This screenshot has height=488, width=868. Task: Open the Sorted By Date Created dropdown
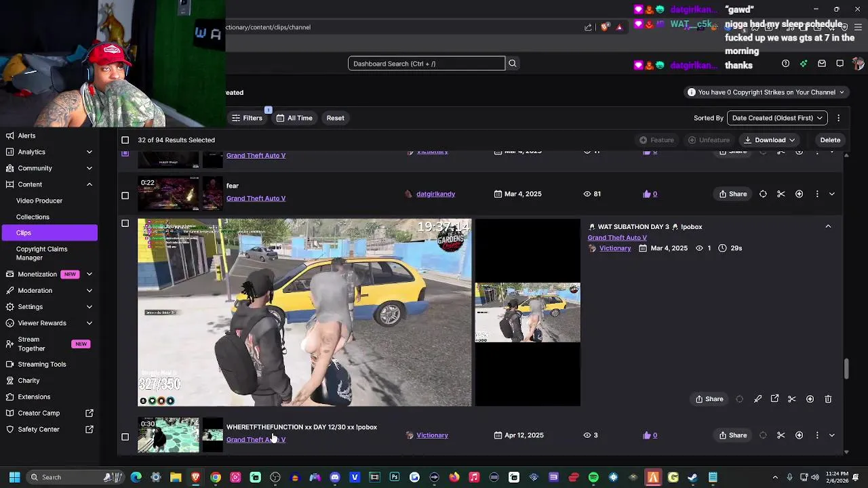pos(777,118)
